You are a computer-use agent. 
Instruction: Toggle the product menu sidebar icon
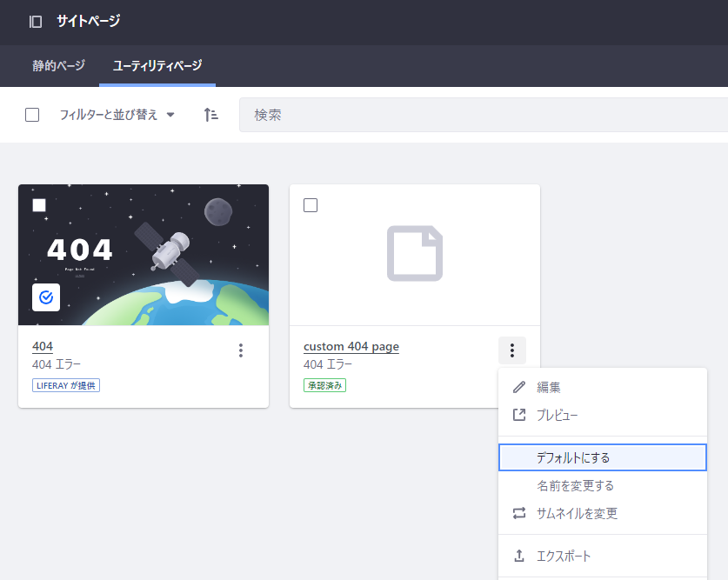pyautogui.click(x=36, y=22)
